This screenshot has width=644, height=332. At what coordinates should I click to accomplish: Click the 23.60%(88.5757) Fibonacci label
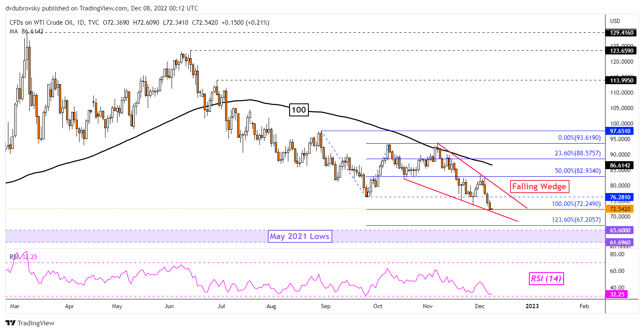578,154
